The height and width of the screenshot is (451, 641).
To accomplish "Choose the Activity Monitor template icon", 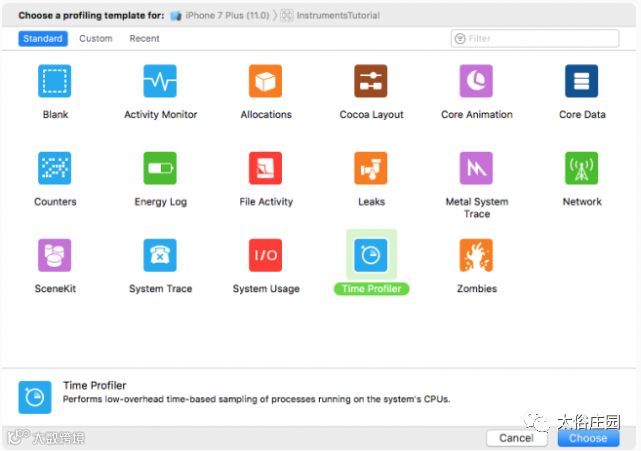I will click(x=160, y=81).
